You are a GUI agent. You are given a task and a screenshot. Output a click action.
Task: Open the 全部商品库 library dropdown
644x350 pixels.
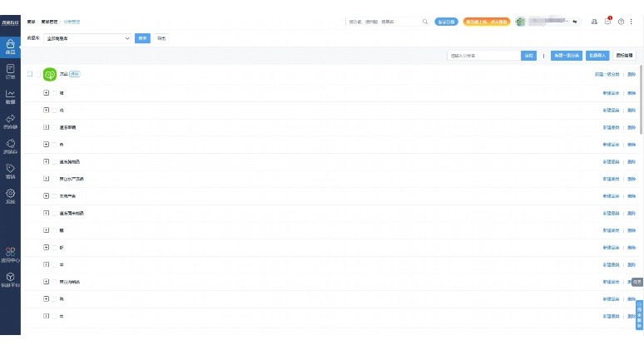point(87,38)
